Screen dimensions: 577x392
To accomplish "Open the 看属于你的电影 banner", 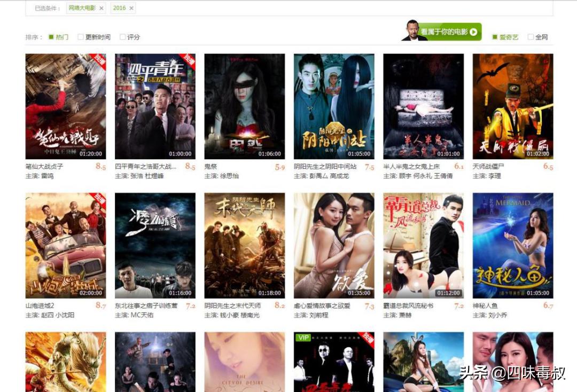I will click(442, 31).
